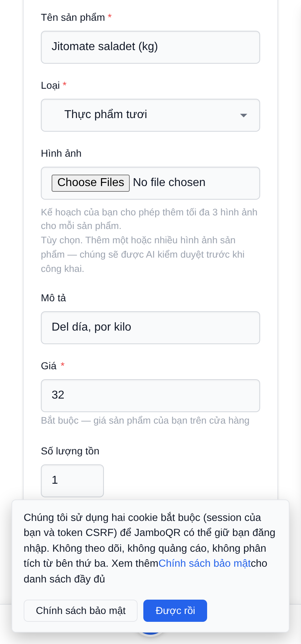Screen dimensions: 301x644
Task: Click the Hình ảnh label
Action: click(61, 153)
